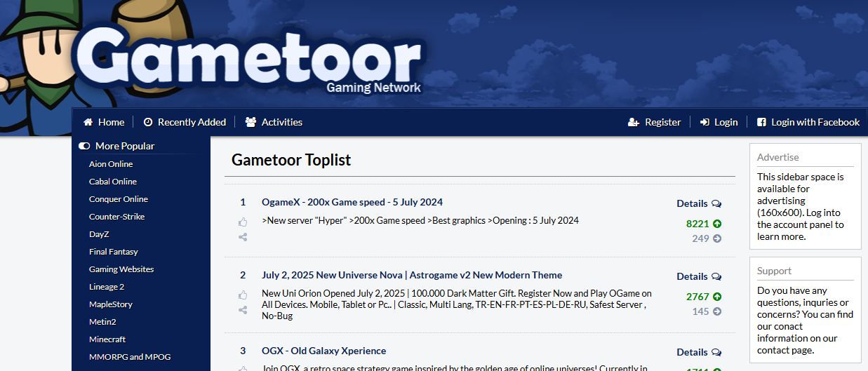
Task: Click rank number 1
Action: pos(243,202)
